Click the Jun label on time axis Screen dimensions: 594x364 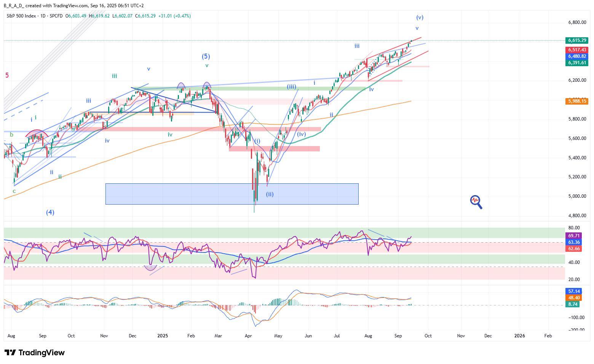[x=308, y=336]
